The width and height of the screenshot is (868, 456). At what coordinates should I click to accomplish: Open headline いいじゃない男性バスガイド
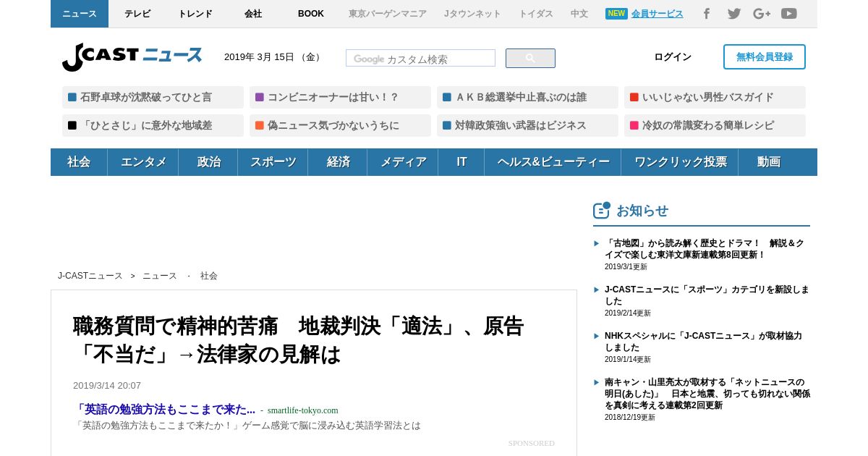(715, 97)
